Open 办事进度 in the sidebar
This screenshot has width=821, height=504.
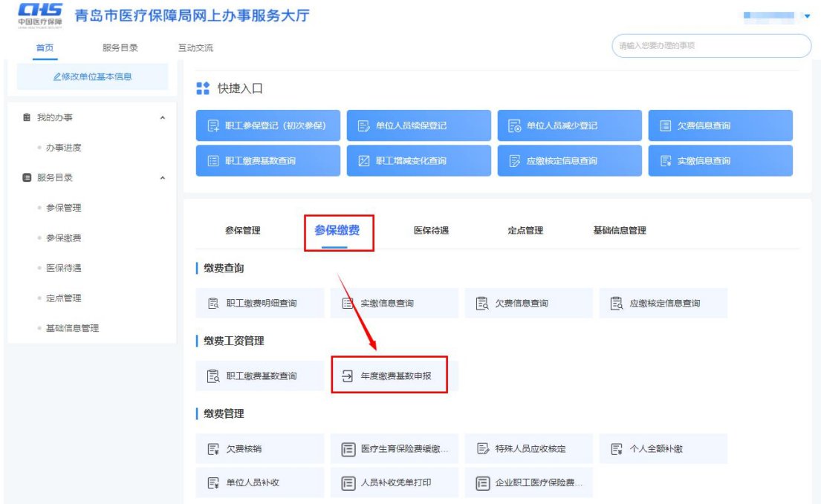[x=63, y=148]
